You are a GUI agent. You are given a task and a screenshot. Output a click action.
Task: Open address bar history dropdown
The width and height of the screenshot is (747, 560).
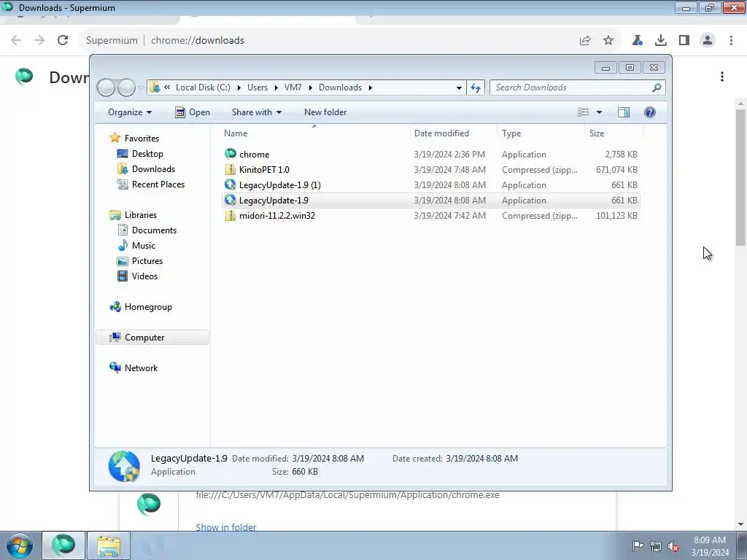(x=459, y=87)
